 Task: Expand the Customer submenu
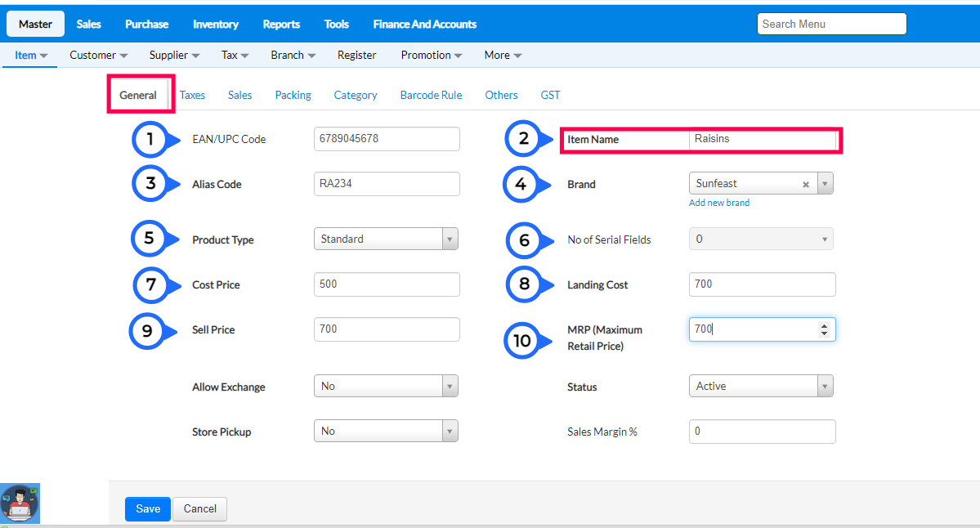(x=98, y=56)
